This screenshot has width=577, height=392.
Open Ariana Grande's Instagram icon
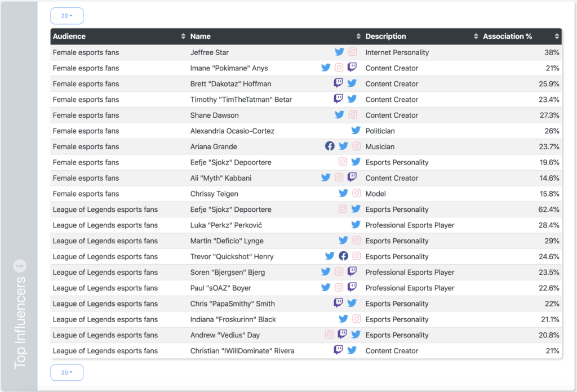pyautogui.click(x=356, y=146)
